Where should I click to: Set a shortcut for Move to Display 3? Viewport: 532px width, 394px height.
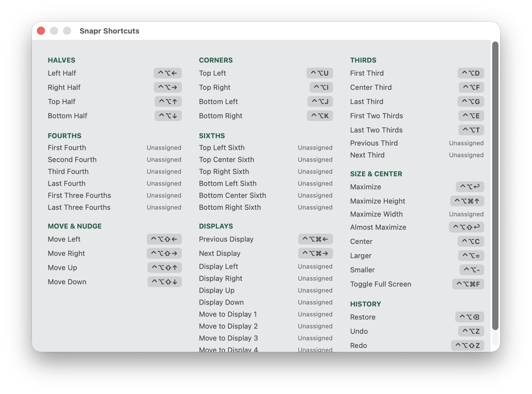click(x=315, y=338)
